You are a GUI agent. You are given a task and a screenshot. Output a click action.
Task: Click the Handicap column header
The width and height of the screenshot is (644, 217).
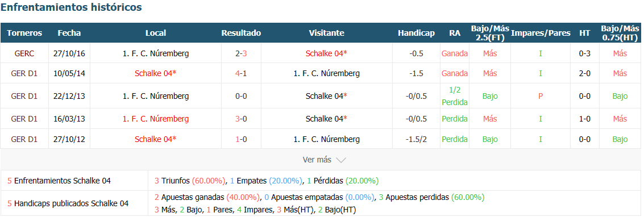click(x=416, y=33)
